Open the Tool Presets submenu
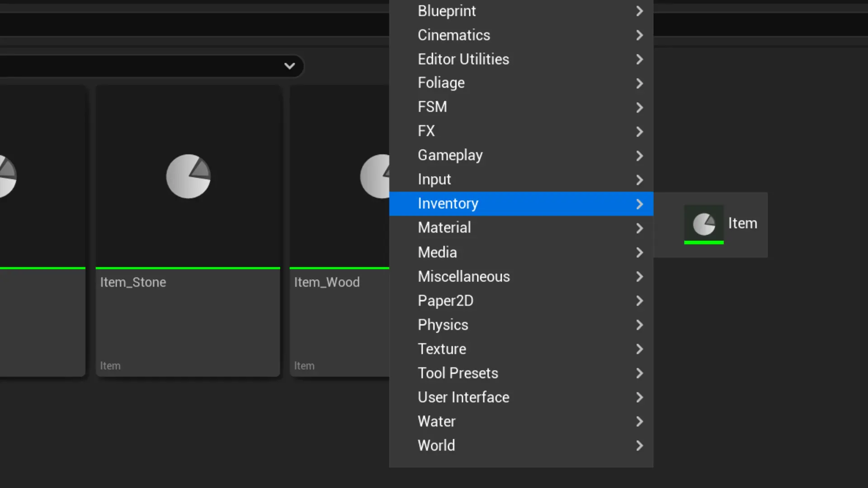868x488 pixels. click(x=521, y=373)
